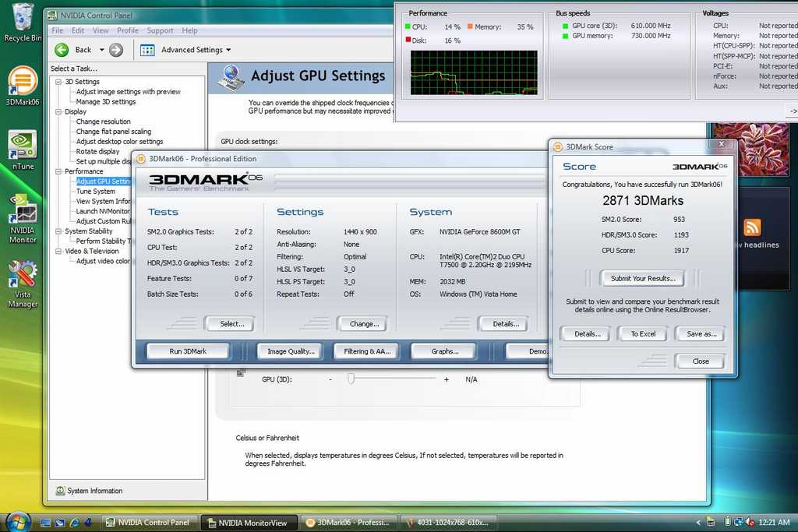Click the Image Quality... button
798x532 pixels.
291,351
